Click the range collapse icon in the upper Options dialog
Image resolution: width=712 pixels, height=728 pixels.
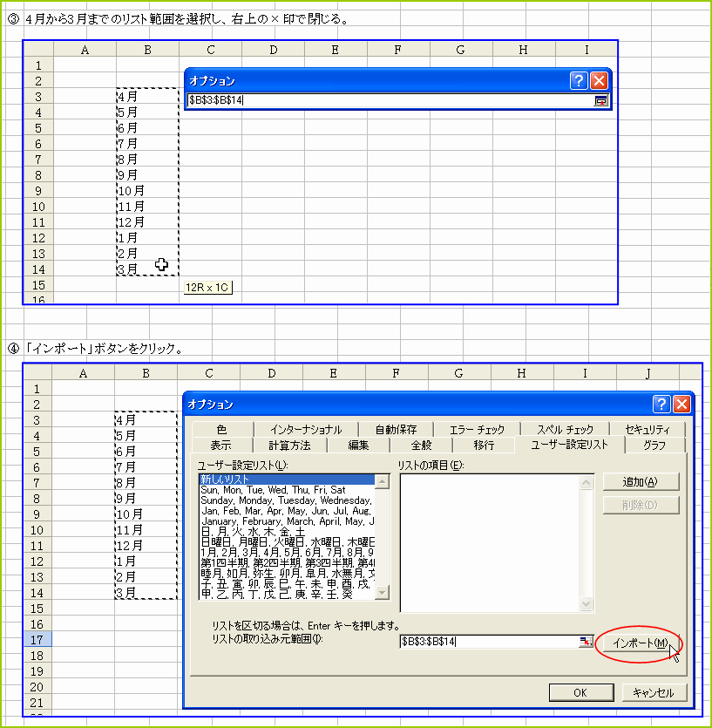(600, 100)
